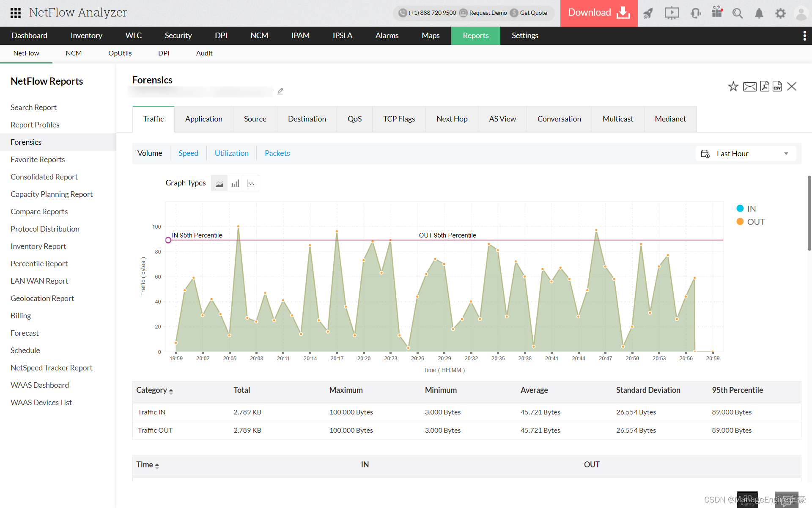This screenshot has width=812, height=508.
Task: Click the edit pencil icon next to report name
Action: [280, 92]
